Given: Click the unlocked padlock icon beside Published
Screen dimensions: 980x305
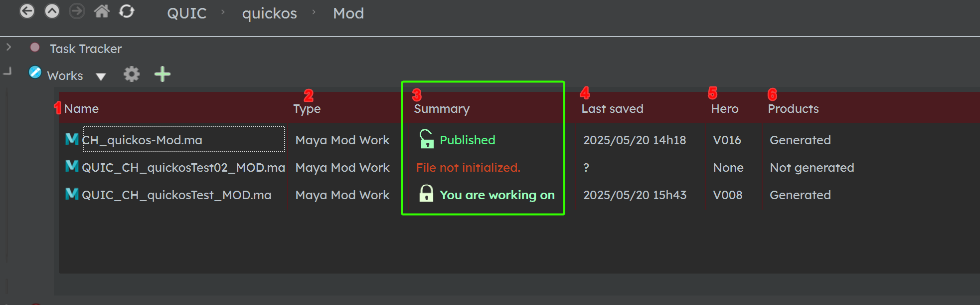Looking at the screenshot, I should point(426,139).
